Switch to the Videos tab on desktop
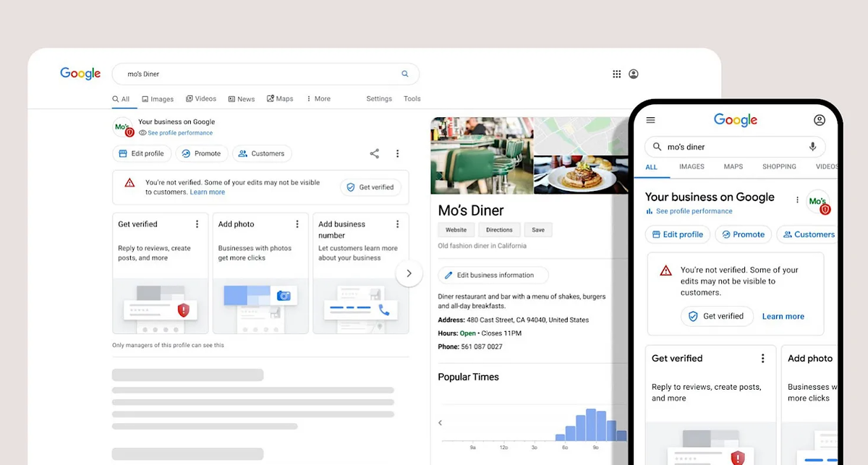The height and width of the screenshot is (465, 868). coord(201,99)
